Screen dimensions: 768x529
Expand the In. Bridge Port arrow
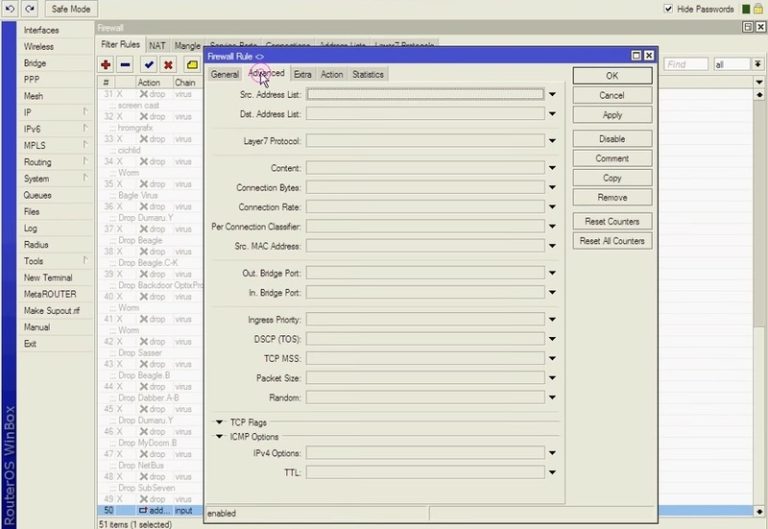[x=552, y=292]
